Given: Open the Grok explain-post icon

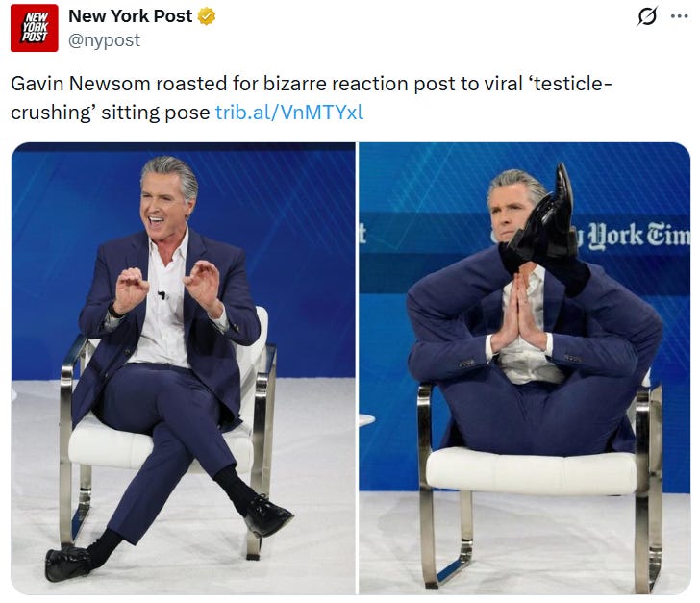Looking at the screenshot, I should pos(647,17).
